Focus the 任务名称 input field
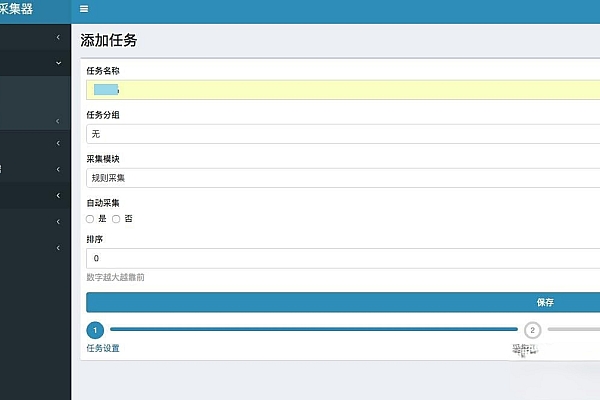This screenshot has height=400, width=600. pos(343,90)
